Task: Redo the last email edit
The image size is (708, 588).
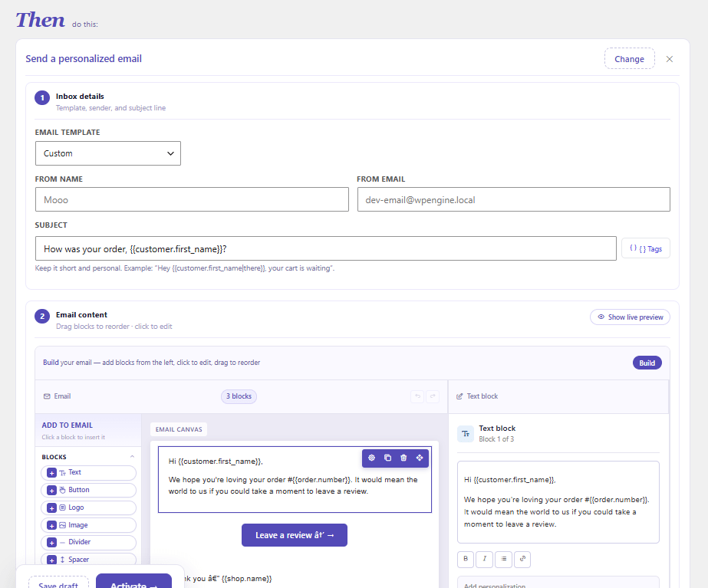Action: [433, 396]
